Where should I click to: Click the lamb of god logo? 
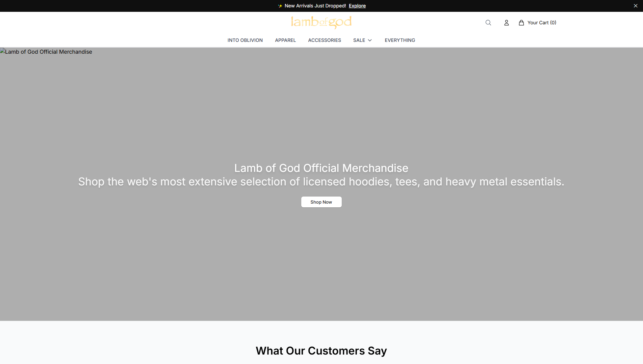321,22
